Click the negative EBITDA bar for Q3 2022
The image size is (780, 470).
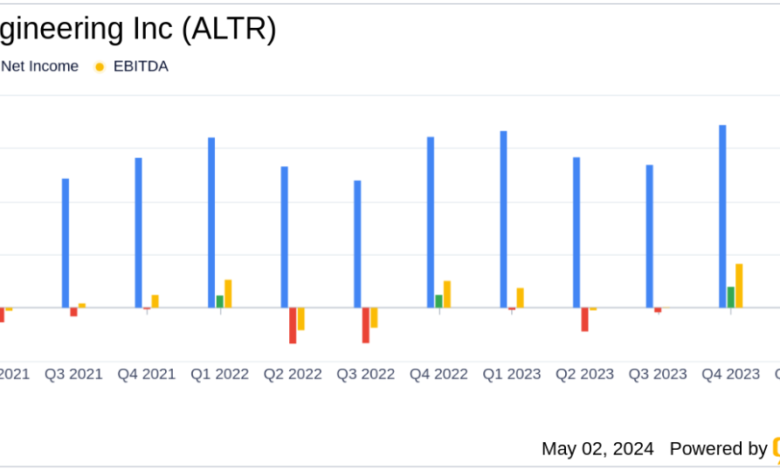374,318
